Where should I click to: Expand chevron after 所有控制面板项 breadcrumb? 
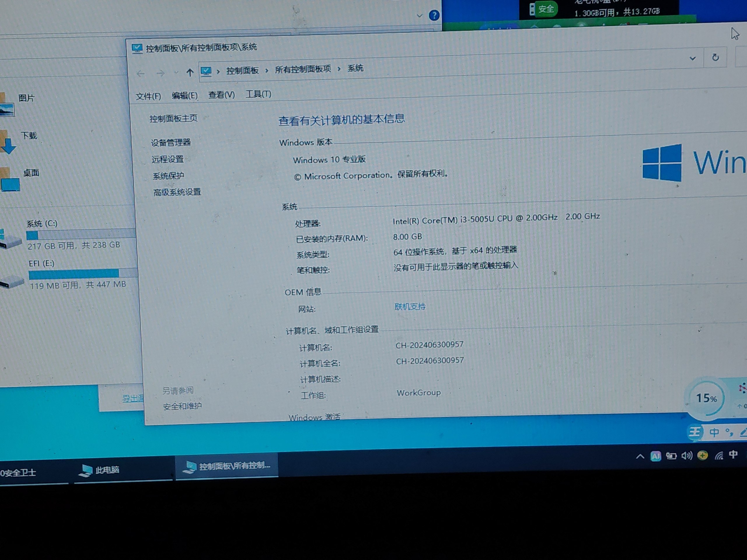[x=339, y=69]
